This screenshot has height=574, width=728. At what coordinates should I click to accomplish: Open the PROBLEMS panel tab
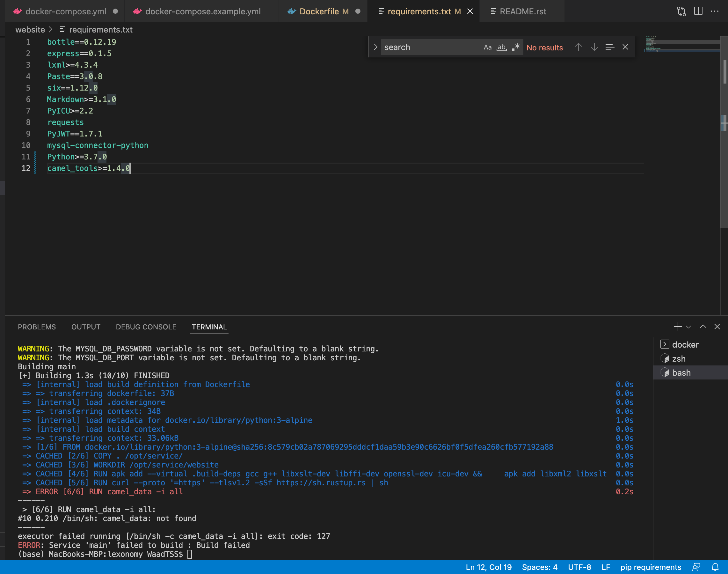(x=37, y=327)
